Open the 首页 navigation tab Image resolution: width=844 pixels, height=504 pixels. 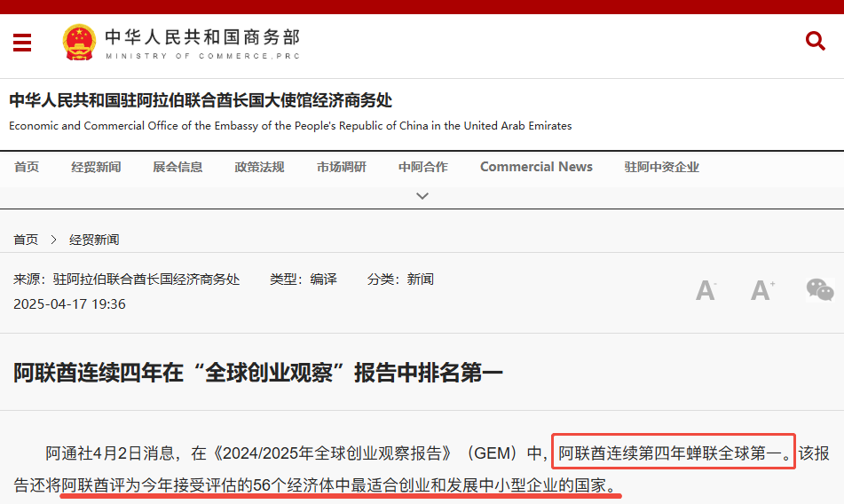point(27,167)
